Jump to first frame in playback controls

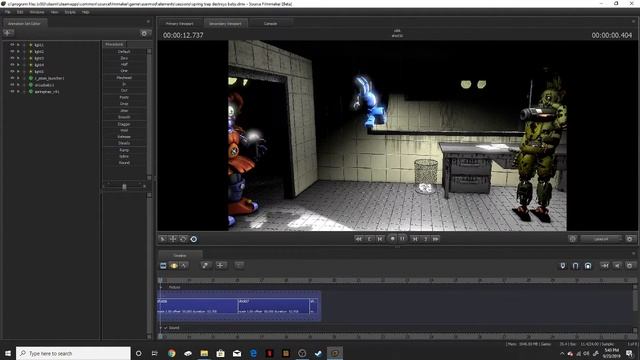[358, 239]
